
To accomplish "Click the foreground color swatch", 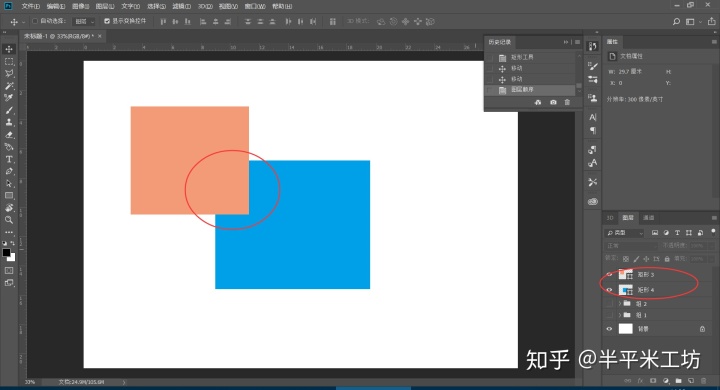I will tap(6, 253).
